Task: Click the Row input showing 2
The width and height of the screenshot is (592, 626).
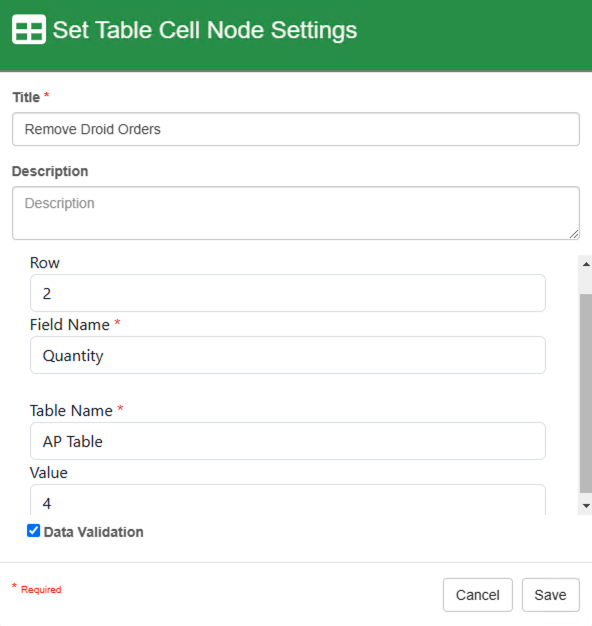Action: point(288,293)
